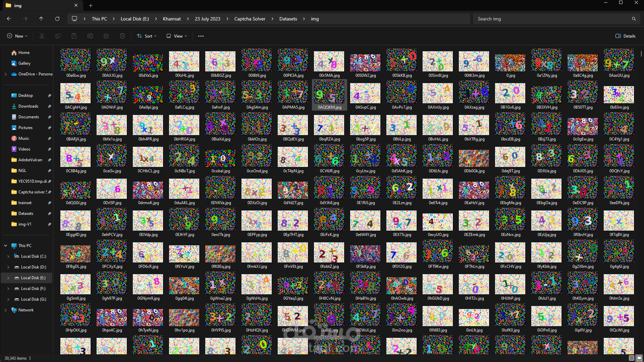Click the Delete trash icon in the toolbar
The width and height of the screenshot is (644, 362).
(122, 36)
